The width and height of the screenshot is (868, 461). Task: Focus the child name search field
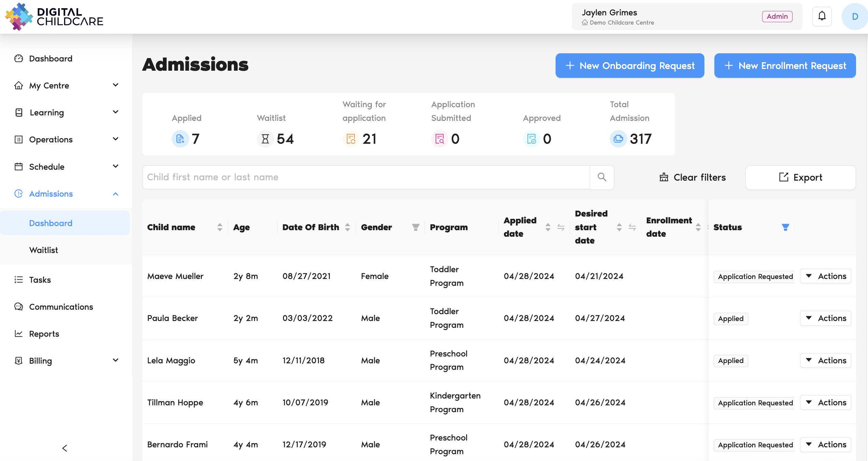(x=365, y=177)
